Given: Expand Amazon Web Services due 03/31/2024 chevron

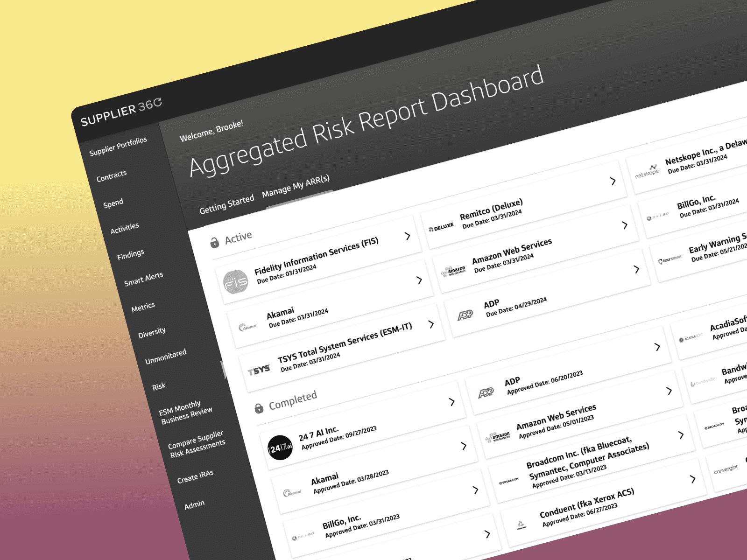Looking at the screenshot, I should point(625,225).
